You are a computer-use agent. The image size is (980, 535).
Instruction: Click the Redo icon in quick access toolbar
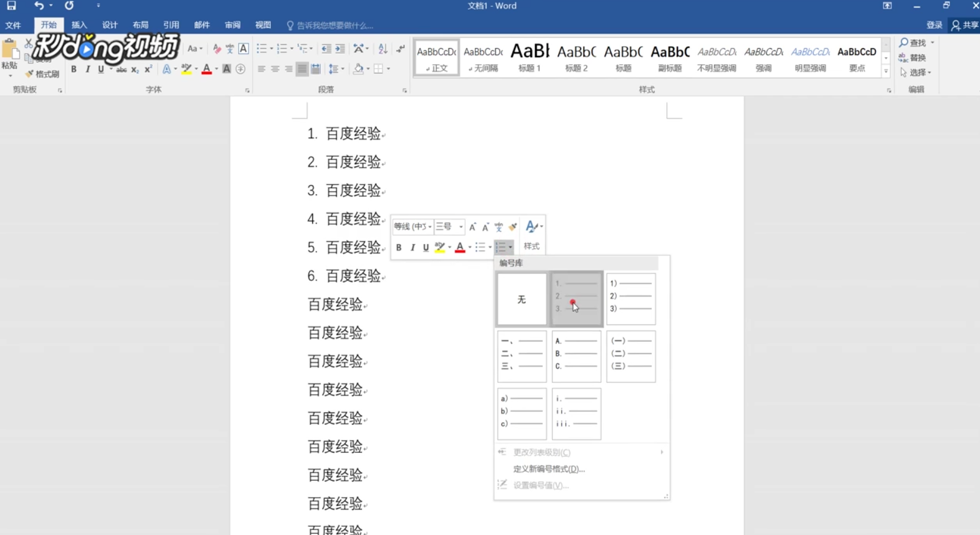69,6
